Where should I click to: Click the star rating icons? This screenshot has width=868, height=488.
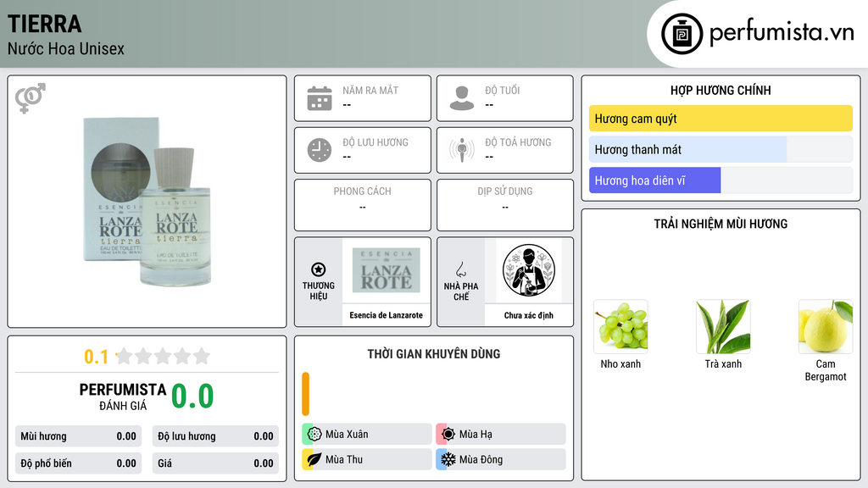[x=164, y=356]
